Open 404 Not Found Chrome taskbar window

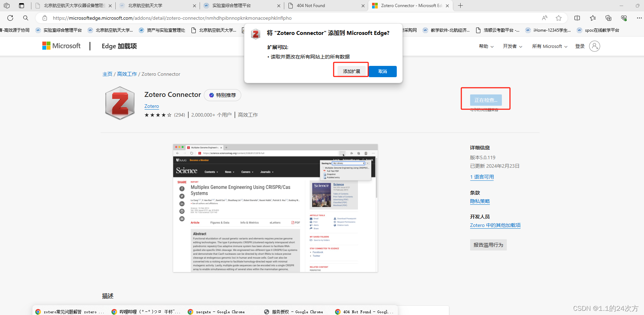[365, 312]
